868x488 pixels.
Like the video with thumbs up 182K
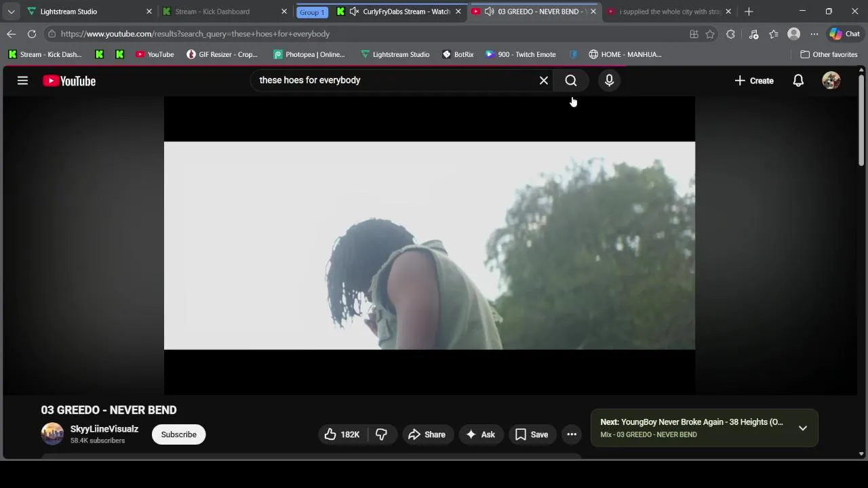(342, 434)
